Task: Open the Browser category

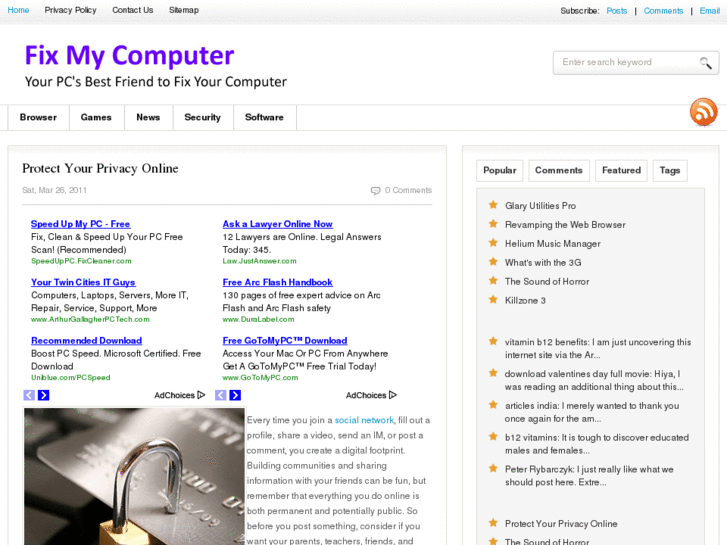Action: [38, 117]
